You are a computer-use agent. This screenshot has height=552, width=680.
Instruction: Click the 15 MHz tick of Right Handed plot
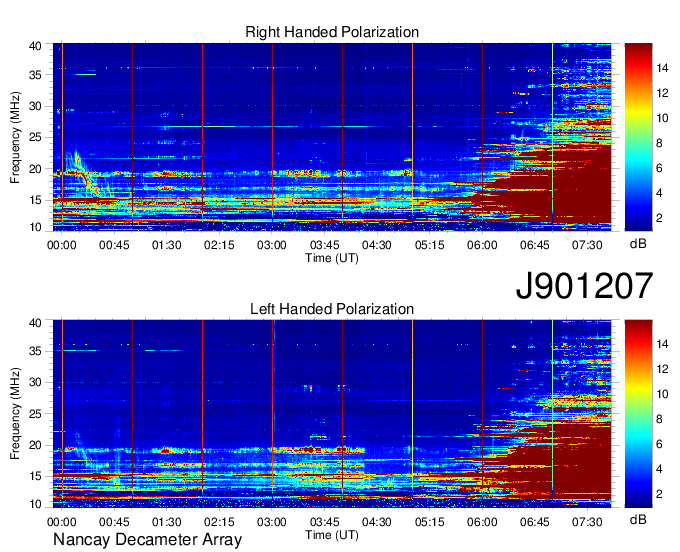pos(35,200)
